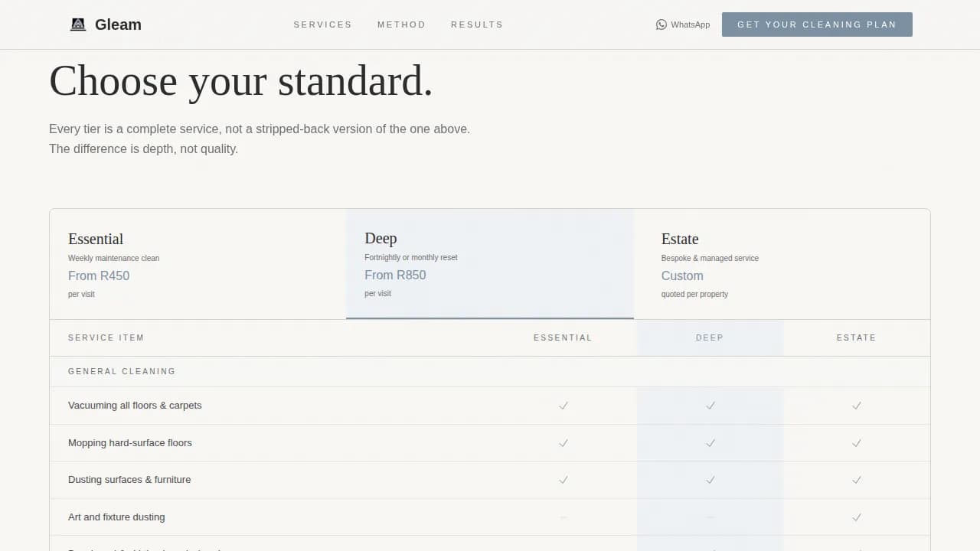The width and height of the screenshot is (980, 551).
Task: Open the SERVICES navigation item
Action: tap(322, 24)
